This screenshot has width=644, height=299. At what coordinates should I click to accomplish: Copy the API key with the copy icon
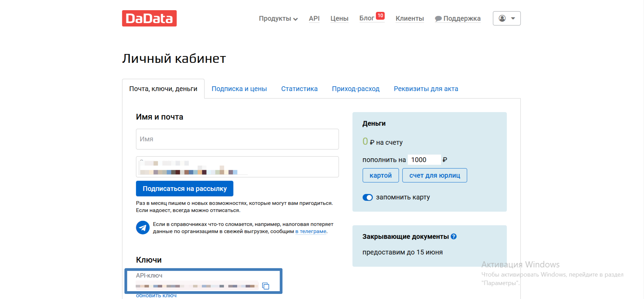coord(266,286)
